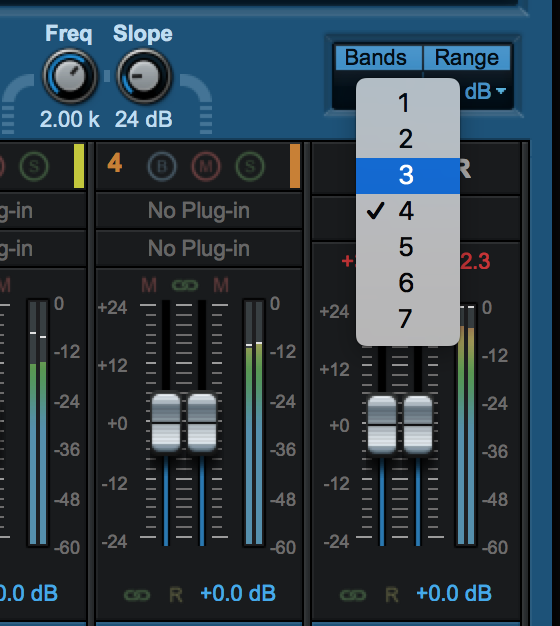The image size is (560, 626).
Task: Toggle band 4 fader link icon
Action: (x=185, y=285)
